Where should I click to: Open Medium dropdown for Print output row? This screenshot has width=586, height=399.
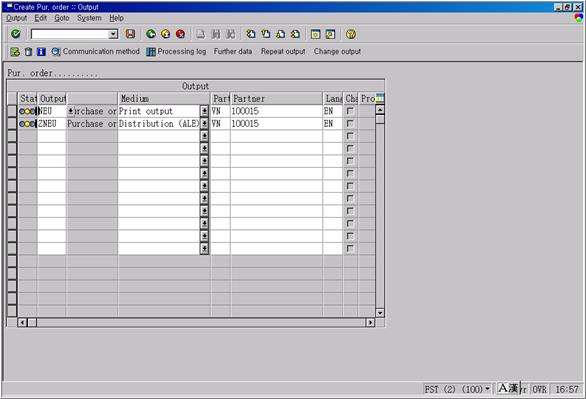204,111
